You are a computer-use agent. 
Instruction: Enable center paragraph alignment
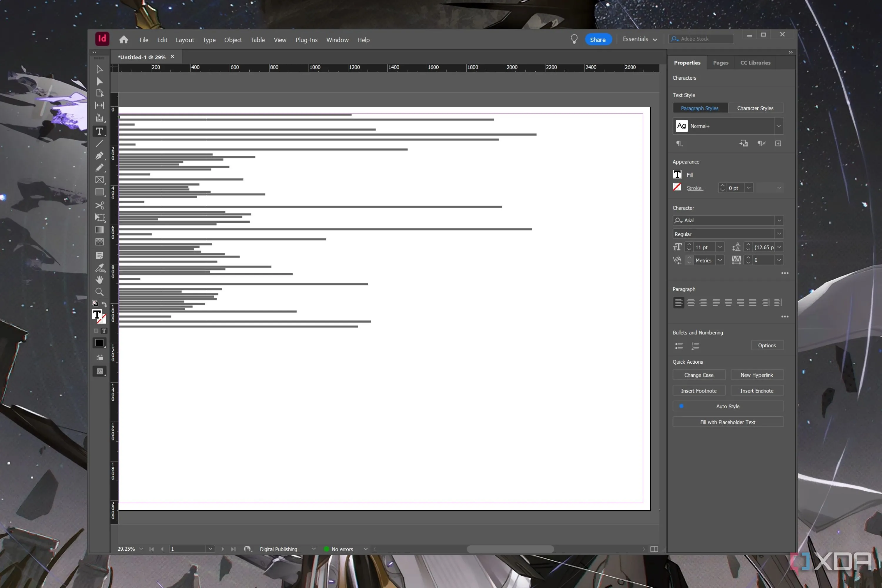pyautogui.click(x=691, y=302)
